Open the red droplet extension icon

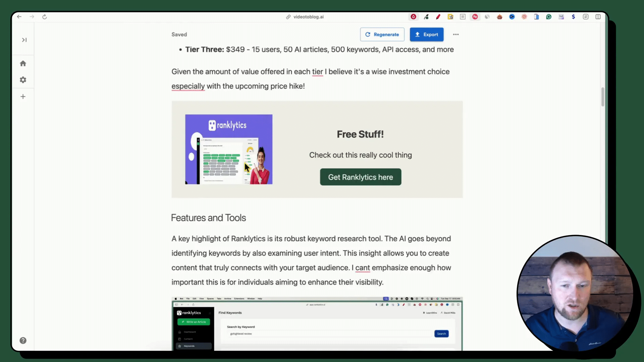(x=414, y=17)
